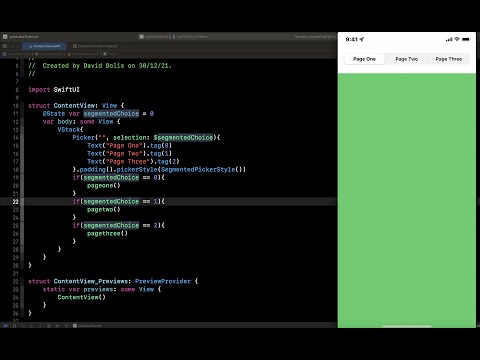Click the 'VStack{' code line
This screenshot has height=360, width=480.
tap(70, 130)
